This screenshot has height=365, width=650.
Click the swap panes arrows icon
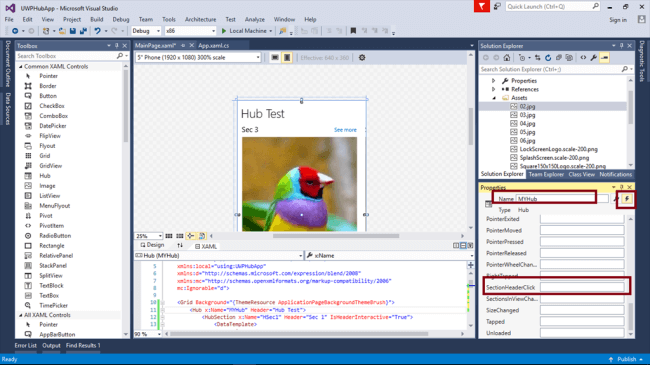point(180,246)
